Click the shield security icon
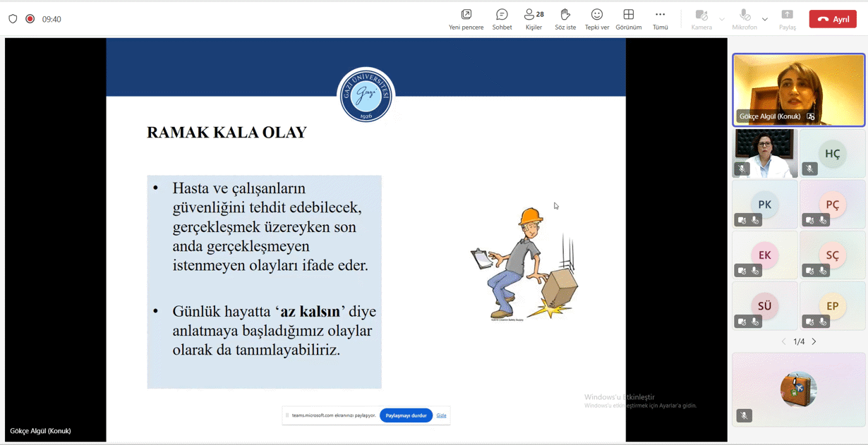 point(13,19)
